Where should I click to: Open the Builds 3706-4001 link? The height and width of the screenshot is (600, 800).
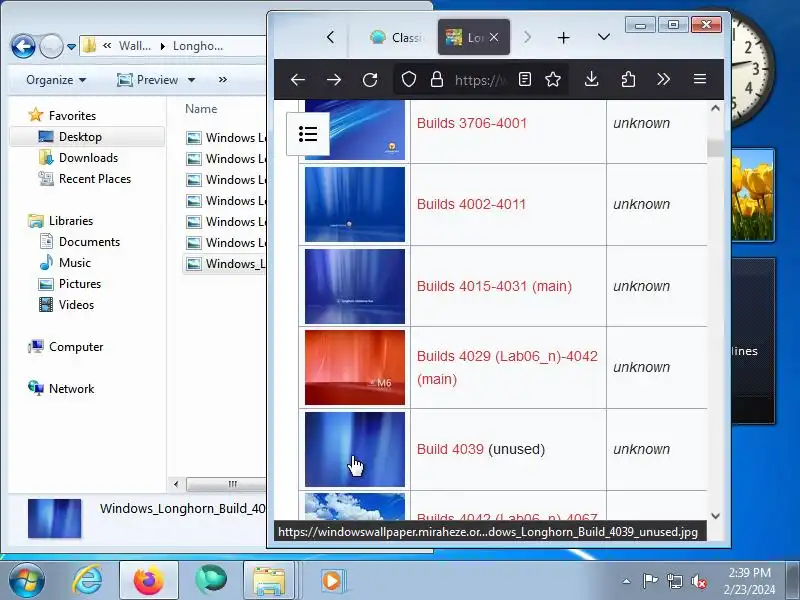471,123
